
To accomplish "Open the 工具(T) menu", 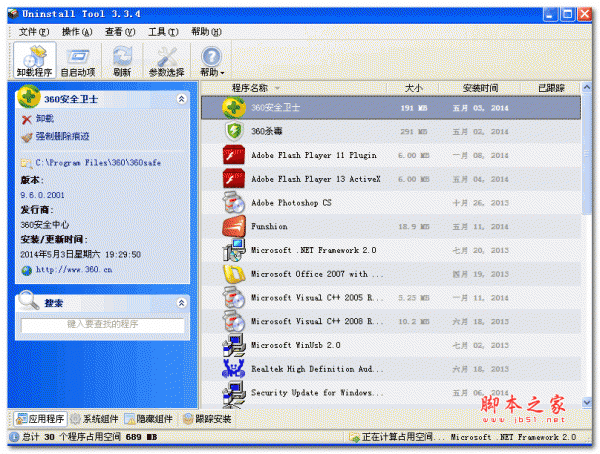I will coord(163,32).
